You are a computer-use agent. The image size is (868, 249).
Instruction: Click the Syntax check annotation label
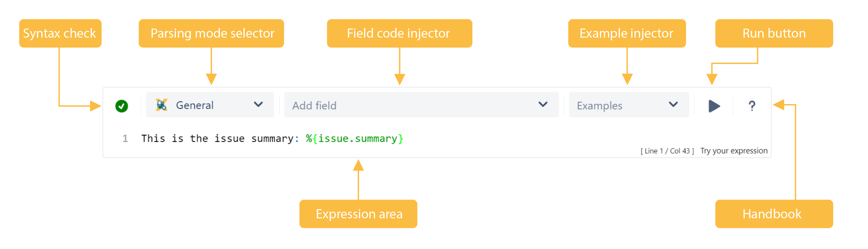coord(60,33)
